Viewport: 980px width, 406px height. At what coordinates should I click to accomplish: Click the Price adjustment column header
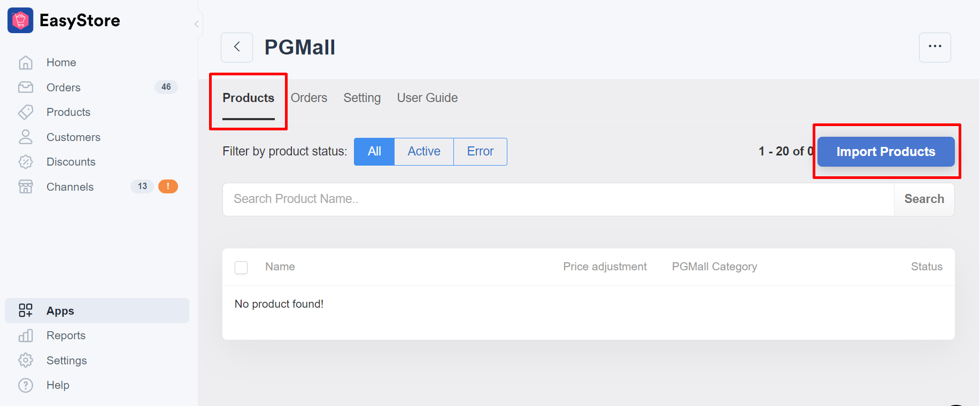pyautogui.click(x=605, y=267)
